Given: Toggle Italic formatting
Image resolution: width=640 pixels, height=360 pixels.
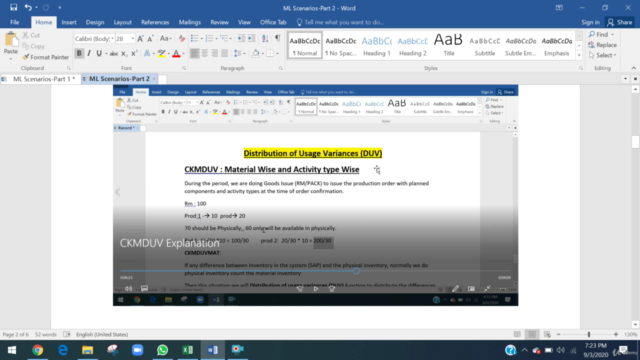Looking at the screenshot, I should click(89, 53).
